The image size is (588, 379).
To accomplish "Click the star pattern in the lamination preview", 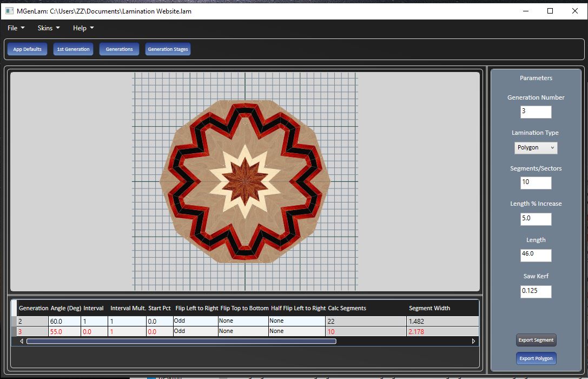I will click(245, 181).
